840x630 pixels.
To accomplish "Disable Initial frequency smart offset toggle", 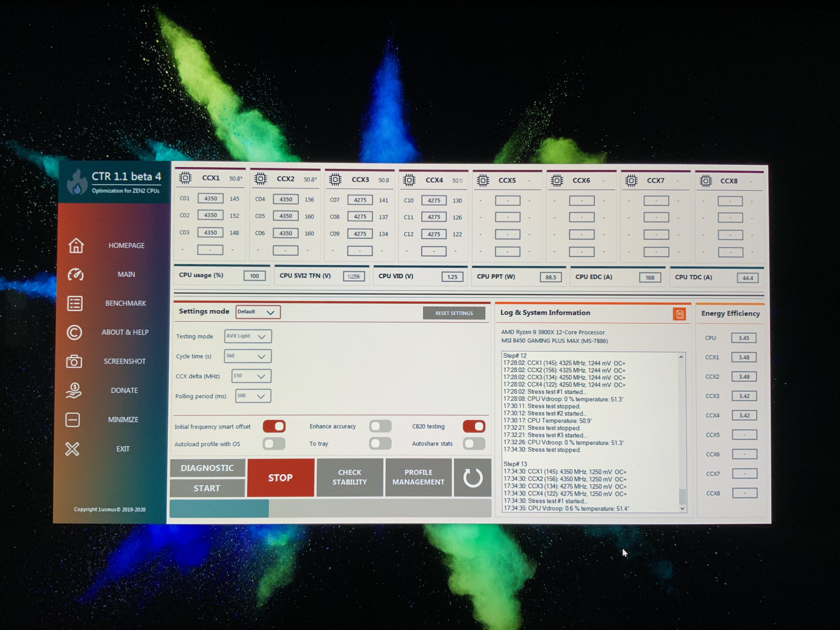I will click(274, 426).
